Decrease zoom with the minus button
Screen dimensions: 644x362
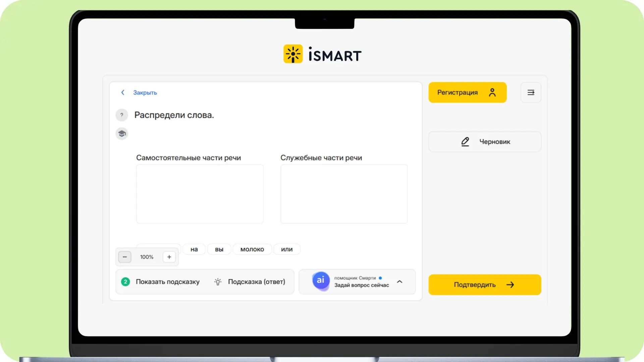(125, 257)
